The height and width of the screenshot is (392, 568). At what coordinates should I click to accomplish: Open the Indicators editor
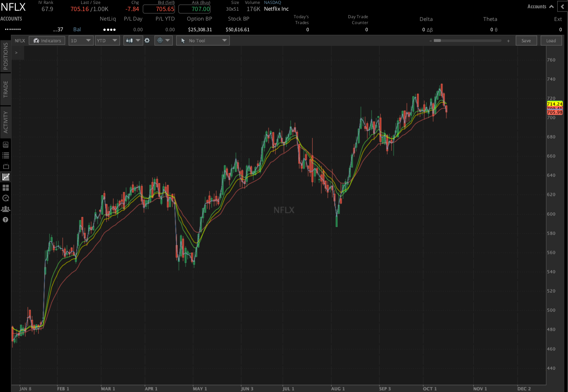(47, 40)
